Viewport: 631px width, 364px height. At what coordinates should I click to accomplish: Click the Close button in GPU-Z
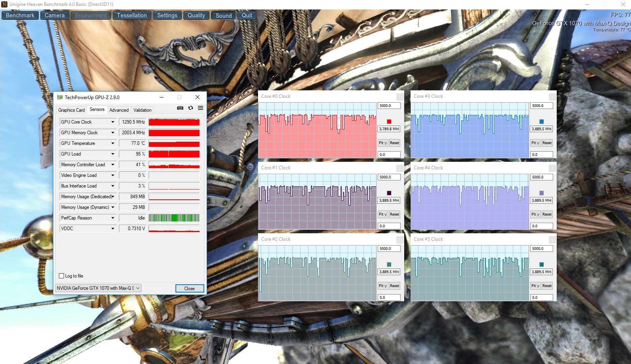click(190, 289)
